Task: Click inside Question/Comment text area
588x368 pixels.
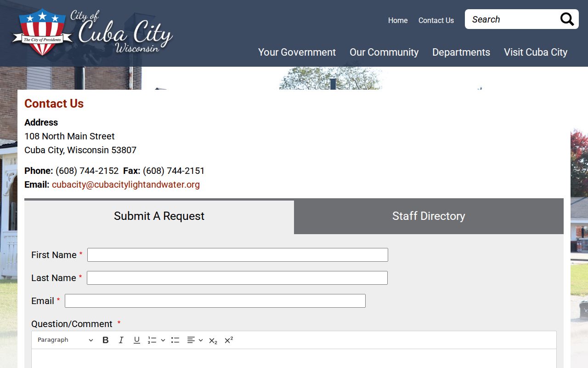Action: [x=294, y=359]
